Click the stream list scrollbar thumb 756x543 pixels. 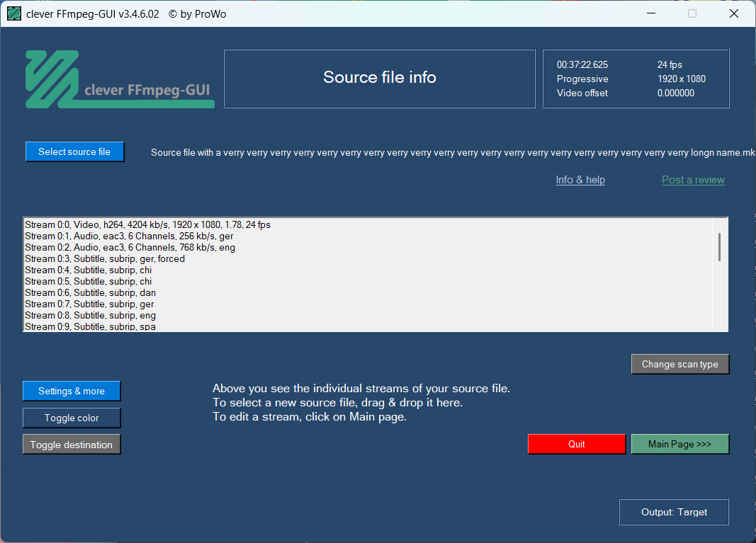719,247
